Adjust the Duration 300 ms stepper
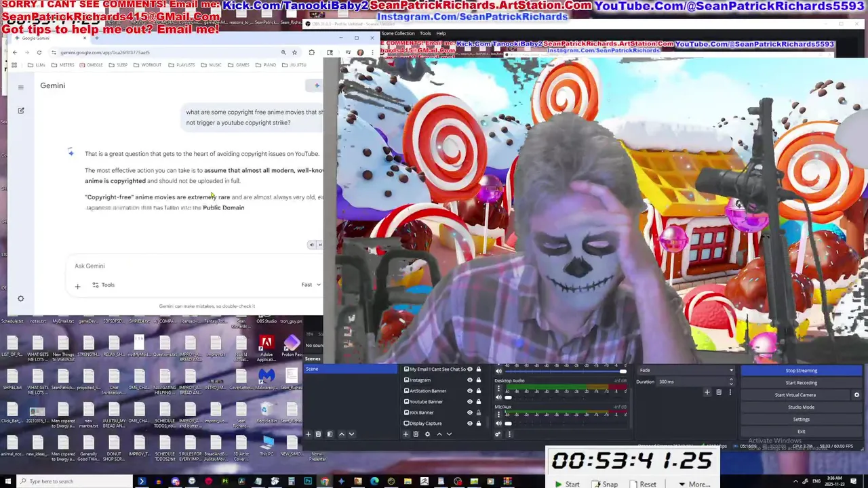The height and width of the screenshot is (488, 868). pos(731,382)
